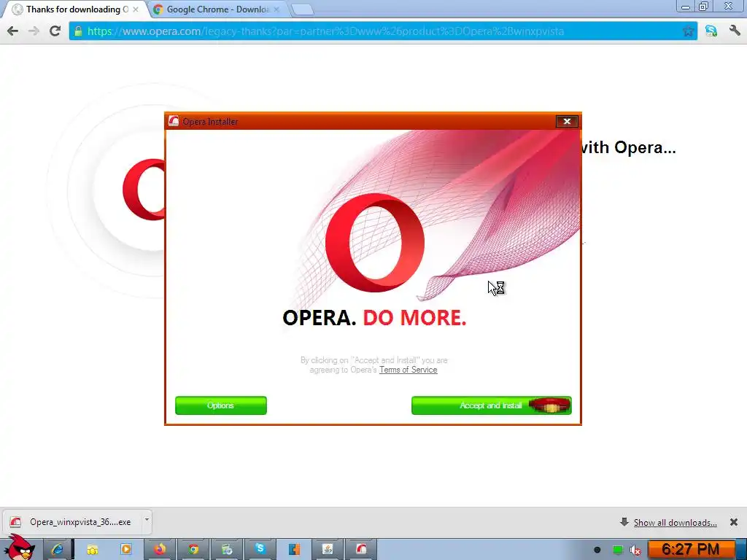Click the Accept and Install button

click(x=491, y=405)
